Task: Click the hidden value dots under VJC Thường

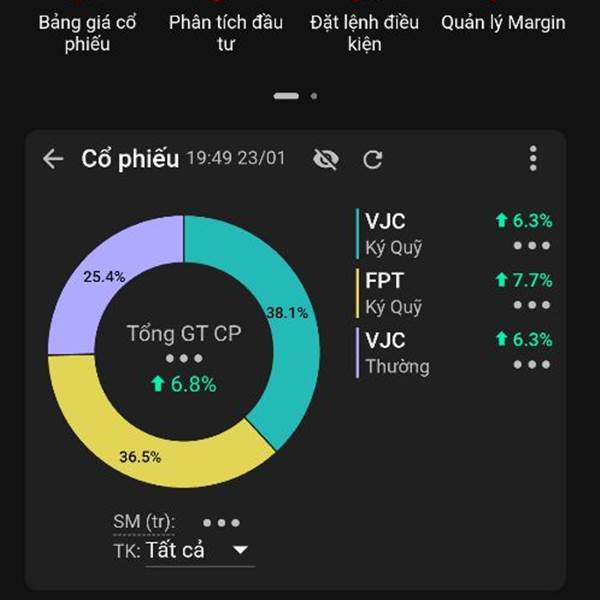Action: click(531, 364)
